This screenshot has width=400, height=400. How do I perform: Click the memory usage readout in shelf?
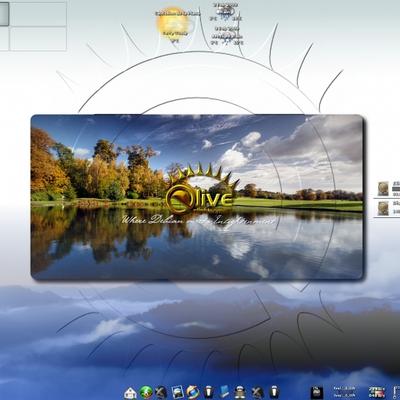tap(346, 392)
